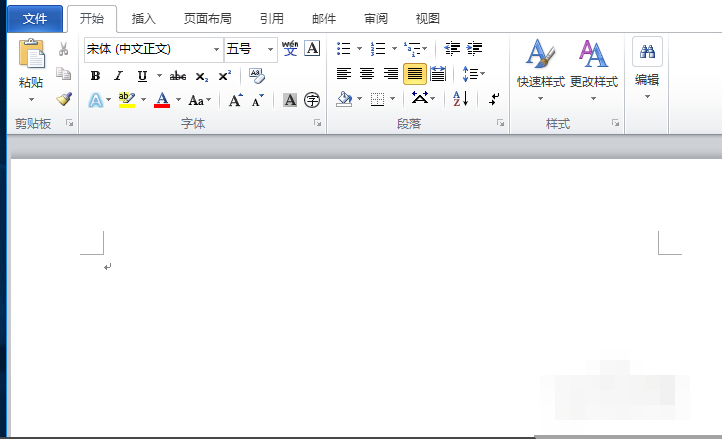Open the font color dropdown arrow
The height and width of the screenshot is (439, 722).
(178, 100)
